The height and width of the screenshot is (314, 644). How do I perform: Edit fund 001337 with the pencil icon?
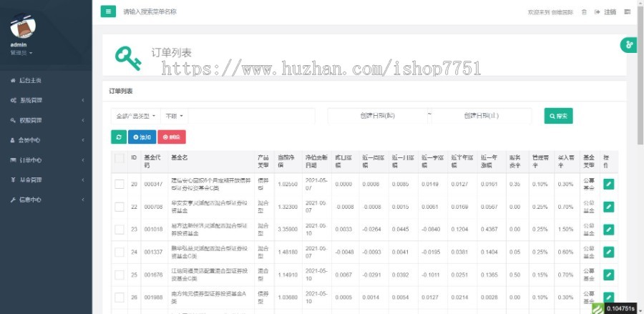tap(609, 252)
